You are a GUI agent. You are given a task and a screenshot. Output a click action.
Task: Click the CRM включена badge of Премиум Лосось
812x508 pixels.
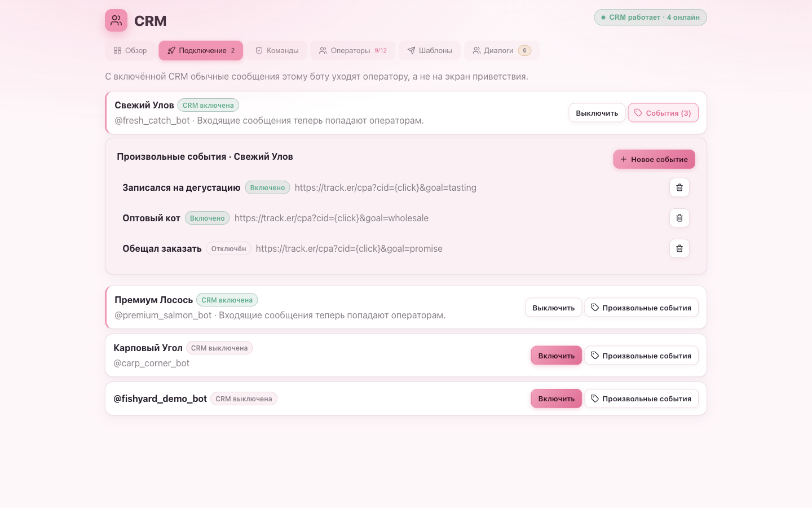click(227, 300)
